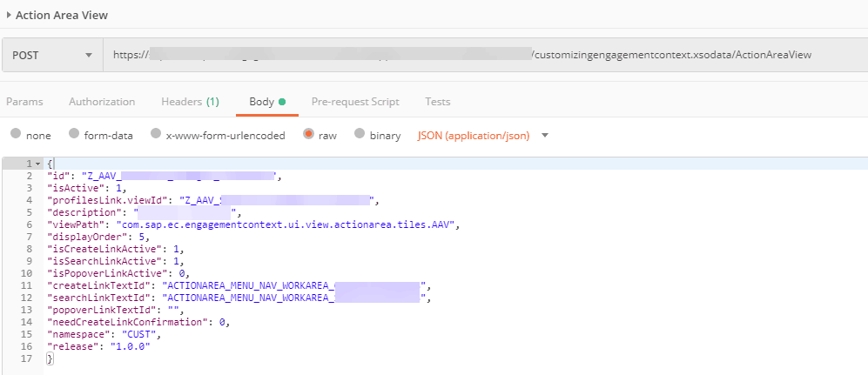This screenshot has height=375, width=868.
Task: Select the binary body type
Action: [360, 133]
